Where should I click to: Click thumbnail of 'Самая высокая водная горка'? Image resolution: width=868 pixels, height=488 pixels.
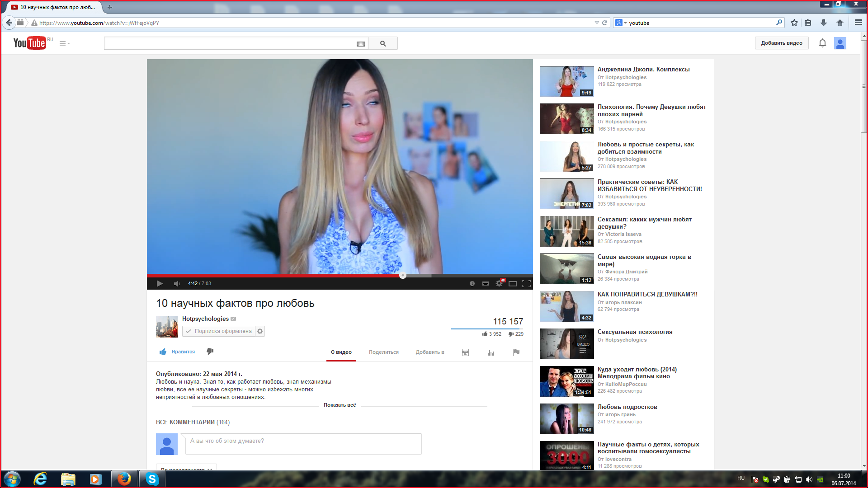(x=567, y=269)
